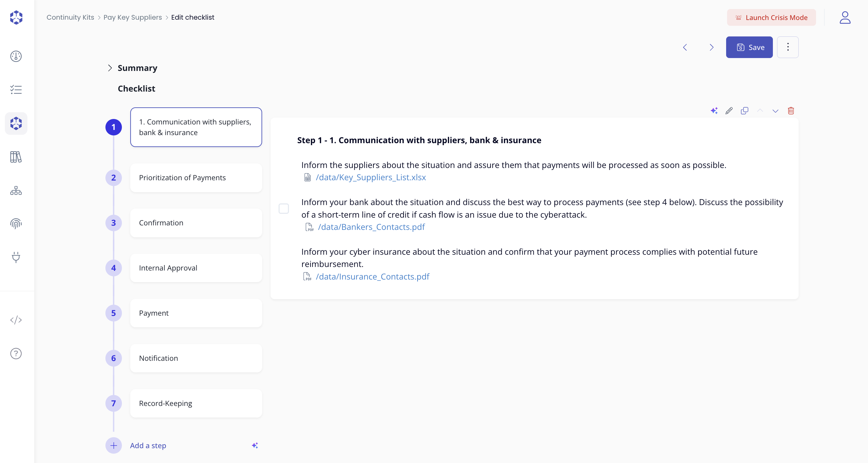Viewport: 868px width, 463px height.
Task: Expand the Summary section
Action: [110, 68]
